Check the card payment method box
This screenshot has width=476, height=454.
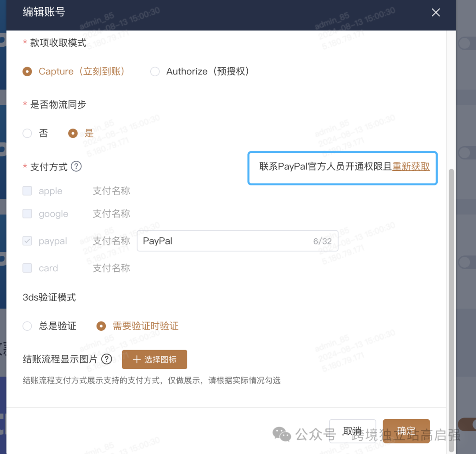pos(27,268)
